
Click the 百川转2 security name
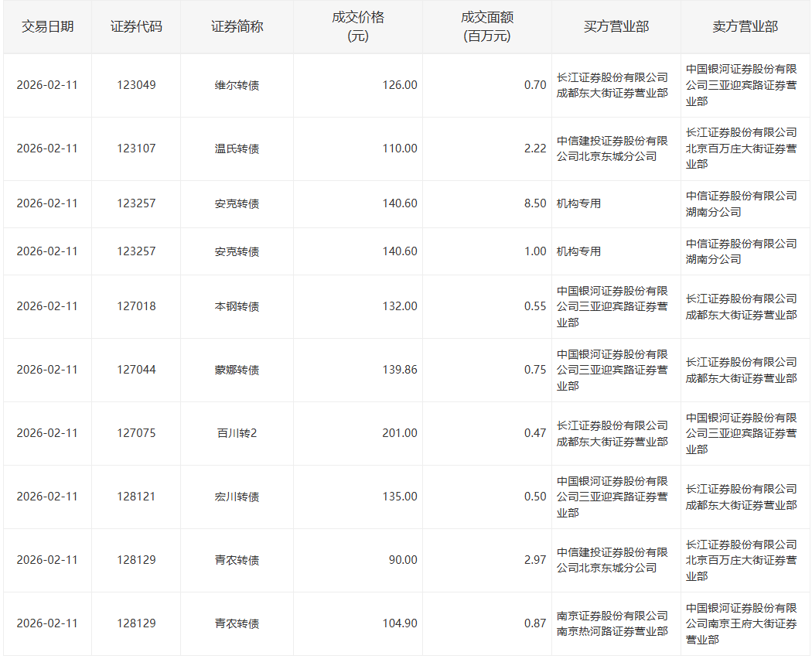(x=237, y=433)
